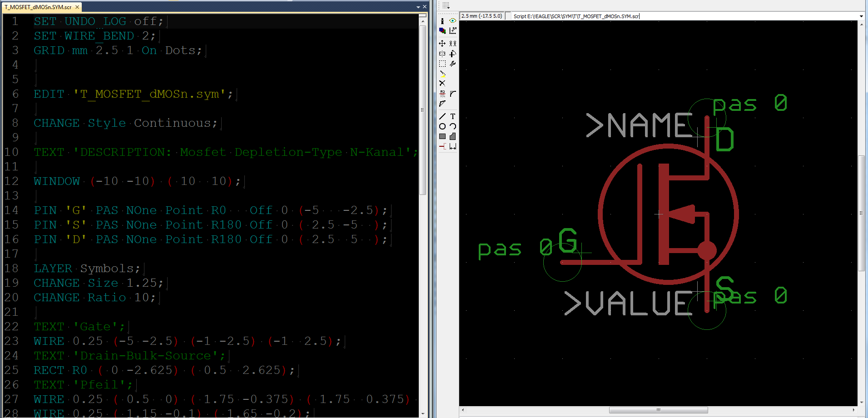
Task: Click the >VALUE label on canvas
Action: [628, 303]
